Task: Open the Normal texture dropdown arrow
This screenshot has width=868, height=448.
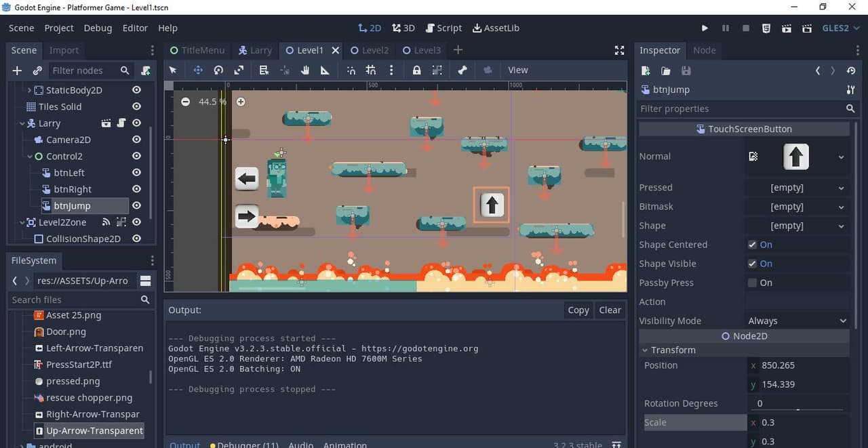Action: [x=841, y=157]
